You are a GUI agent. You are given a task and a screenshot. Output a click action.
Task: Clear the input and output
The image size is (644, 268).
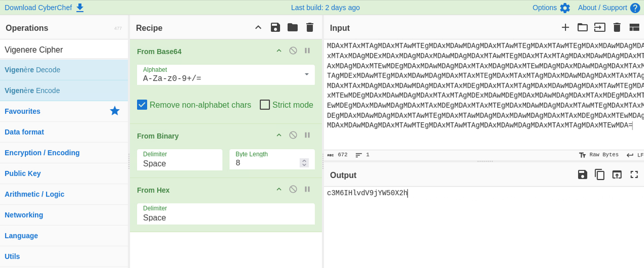[617, 27]
